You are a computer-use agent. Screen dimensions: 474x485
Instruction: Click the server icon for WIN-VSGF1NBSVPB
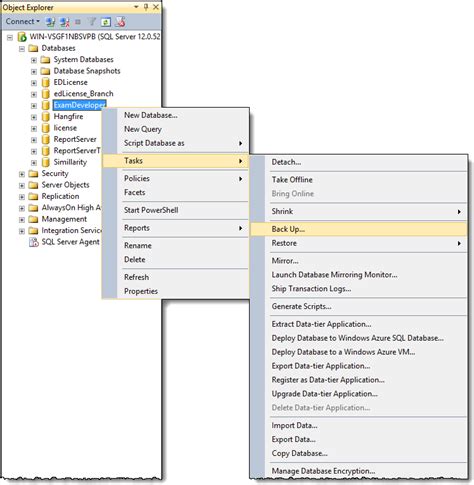click(22, 37)
